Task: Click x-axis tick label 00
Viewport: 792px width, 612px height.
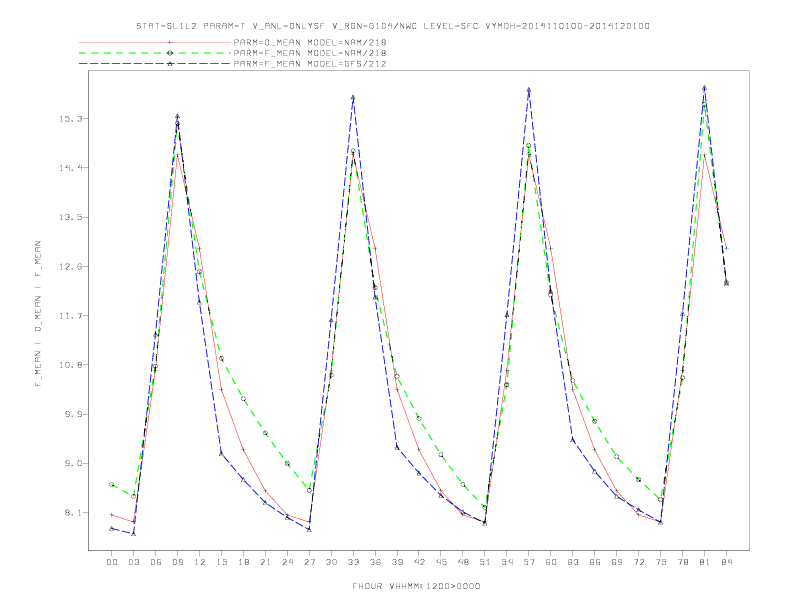Action: pos(112,562)
